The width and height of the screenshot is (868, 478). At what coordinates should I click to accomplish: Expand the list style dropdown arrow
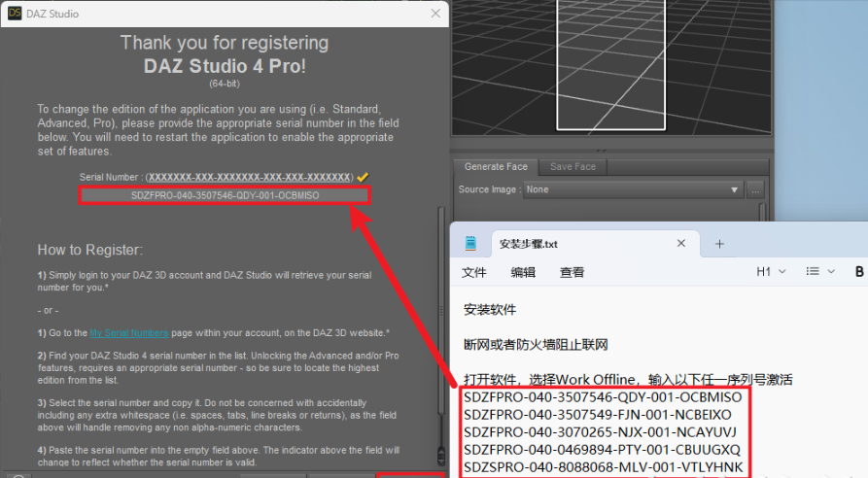tap(831, 272)
